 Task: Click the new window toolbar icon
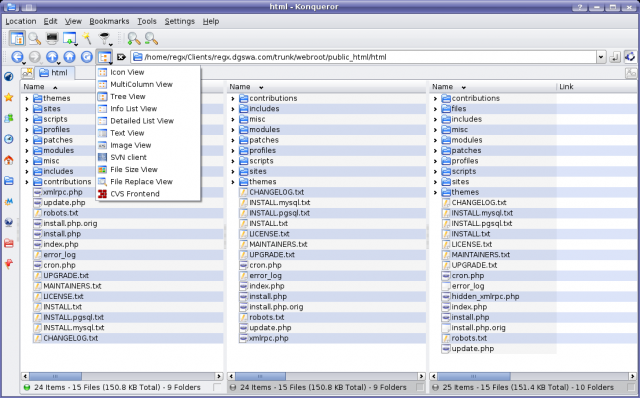tap(70, 39)
